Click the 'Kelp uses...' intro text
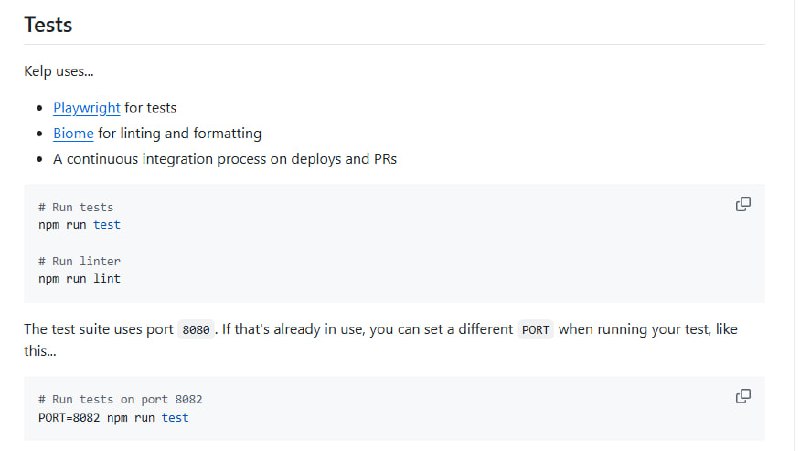This screenshot has height=451, width=800. click(x=59, y=72)
